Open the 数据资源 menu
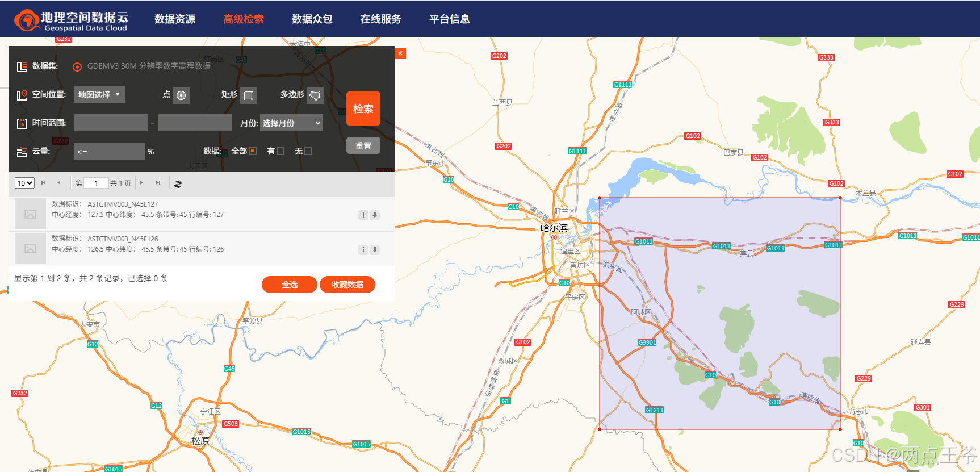Screen dimensions: 980x472 (x=175, y=19)
